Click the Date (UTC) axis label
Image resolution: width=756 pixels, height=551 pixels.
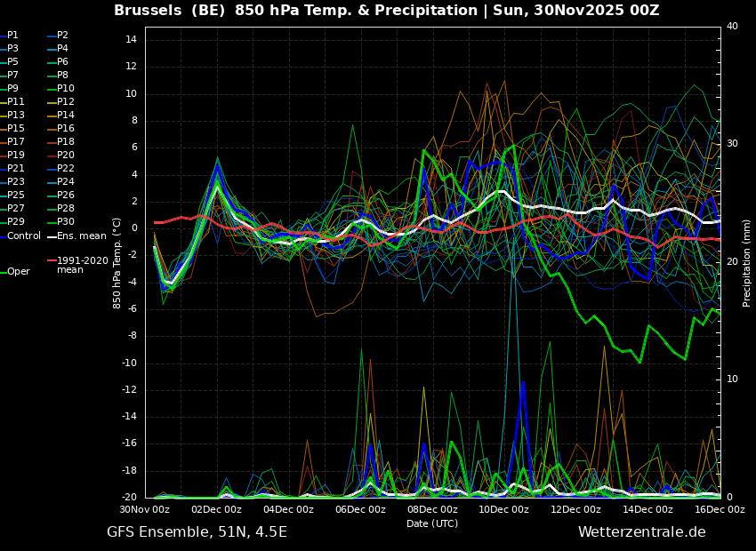(x=432, y=523)
